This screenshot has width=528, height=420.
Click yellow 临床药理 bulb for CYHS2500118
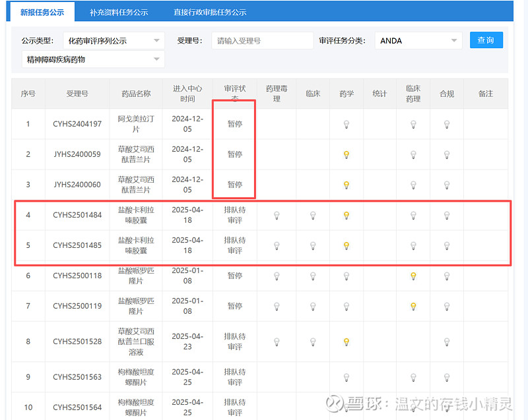click(x=413, y=276)
